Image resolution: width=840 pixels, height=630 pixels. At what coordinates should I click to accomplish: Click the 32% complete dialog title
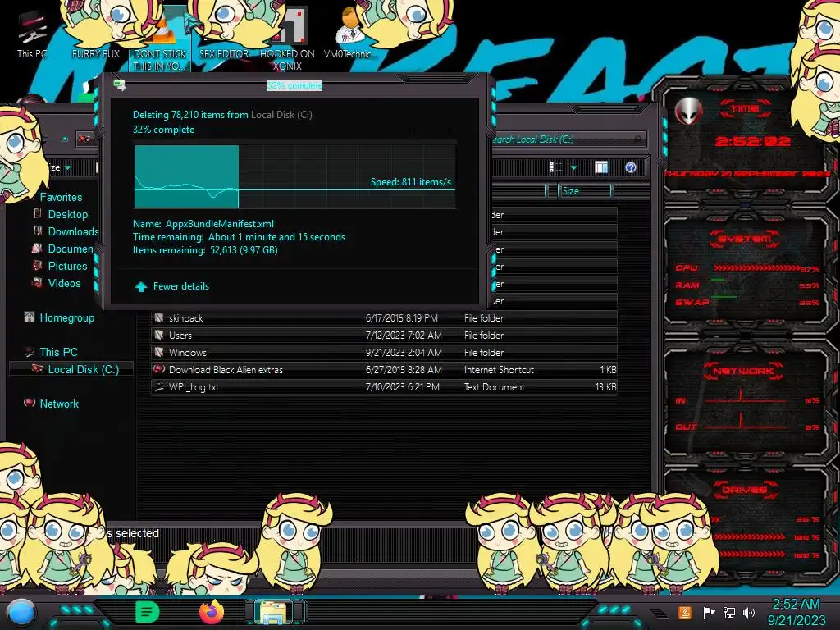point(294,85)
